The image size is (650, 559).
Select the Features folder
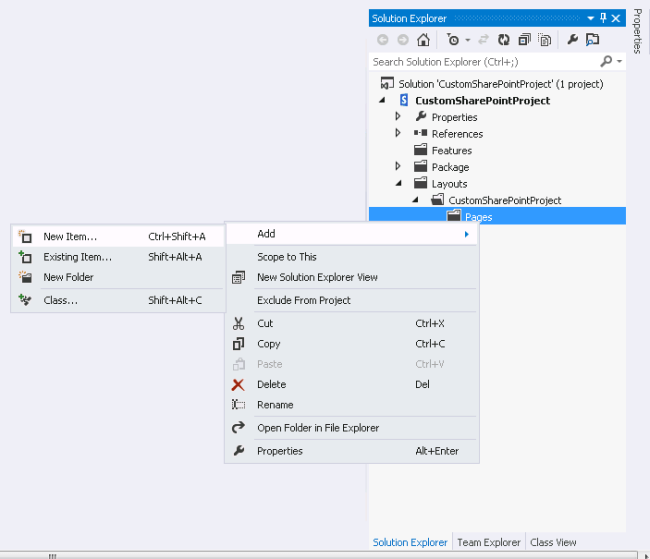[x=451, y=151]
